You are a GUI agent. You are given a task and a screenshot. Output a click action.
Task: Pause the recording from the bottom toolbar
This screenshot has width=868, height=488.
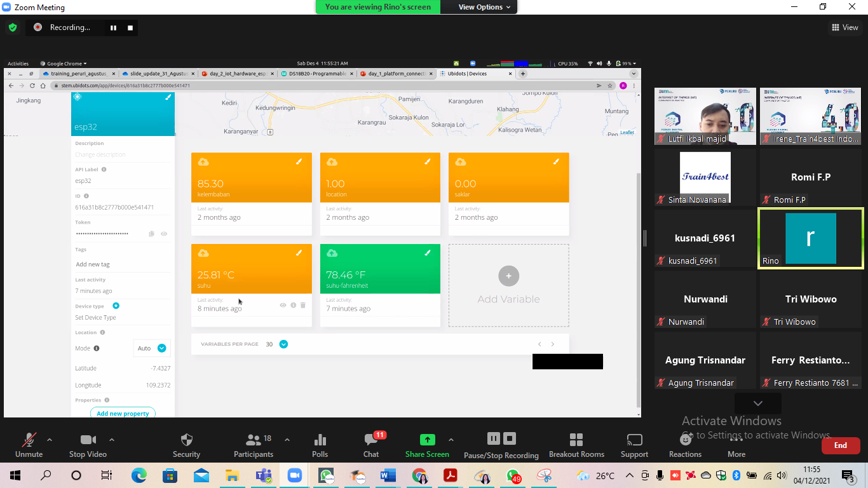coord(493,438)
